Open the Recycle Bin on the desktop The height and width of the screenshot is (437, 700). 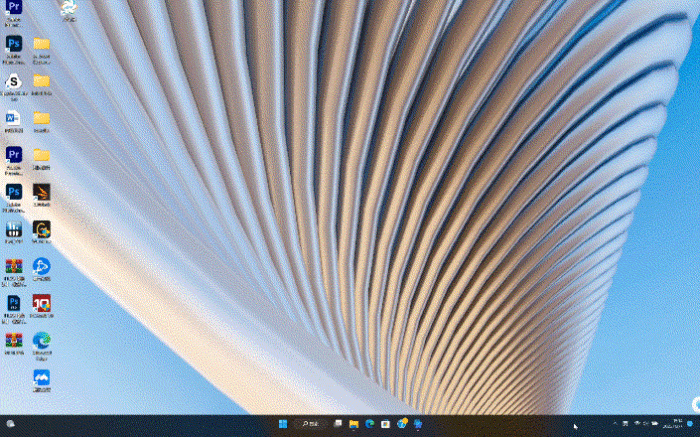(x=69, y=9)
